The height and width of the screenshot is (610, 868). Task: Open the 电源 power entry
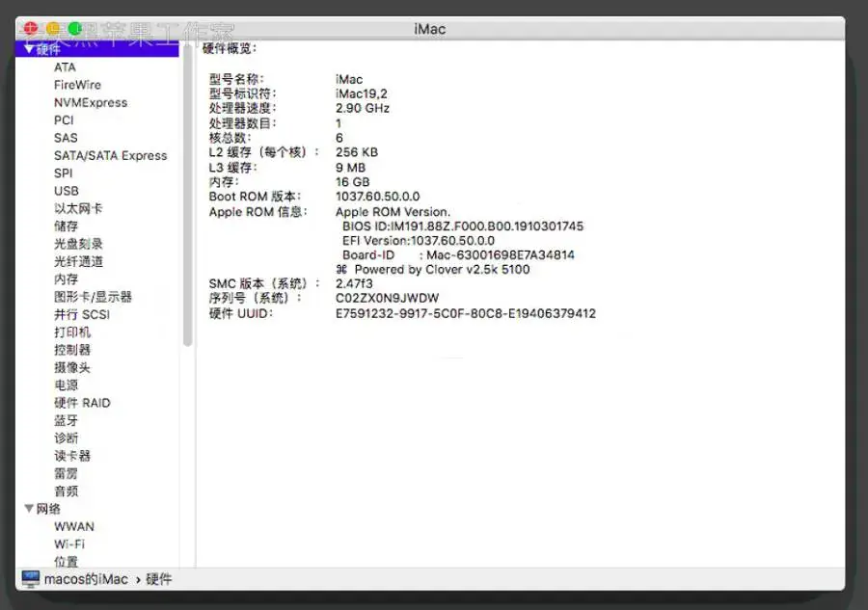(x=66, y=385)
